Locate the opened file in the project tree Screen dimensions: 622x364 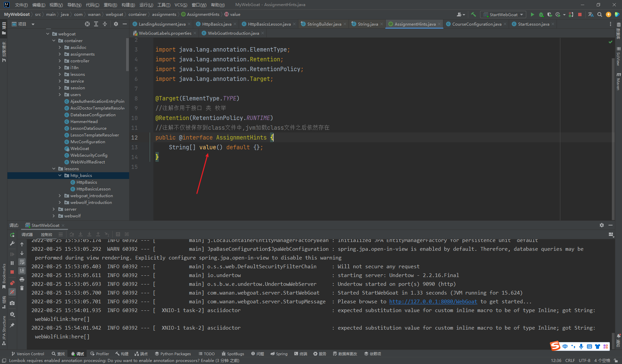[87, 24]
